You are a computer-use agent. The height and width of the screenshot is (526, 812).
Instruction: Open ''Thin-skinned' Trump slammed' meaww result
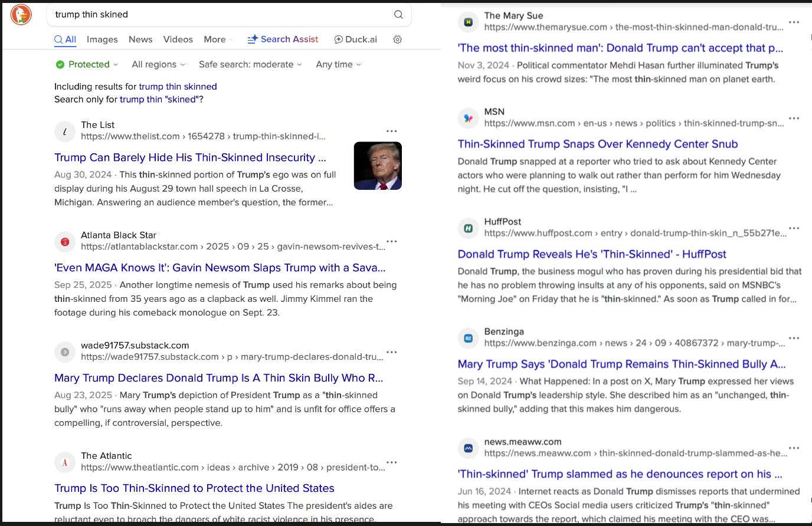tap(620, 474)
